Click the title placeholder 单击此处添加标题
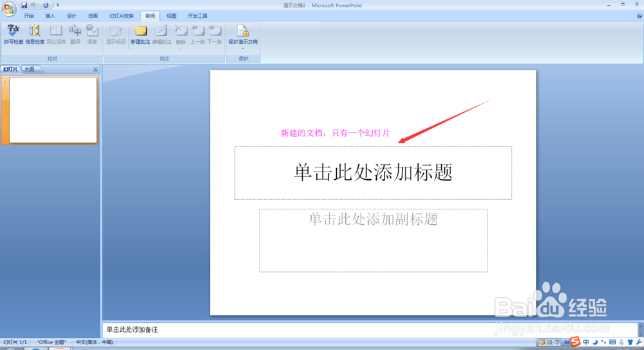The width and height of the screenshot is (644, 350). click(373, 173)
